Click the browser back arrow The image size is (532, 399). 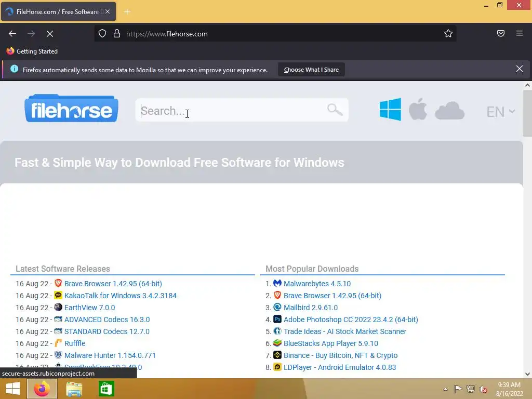(12, 34)
